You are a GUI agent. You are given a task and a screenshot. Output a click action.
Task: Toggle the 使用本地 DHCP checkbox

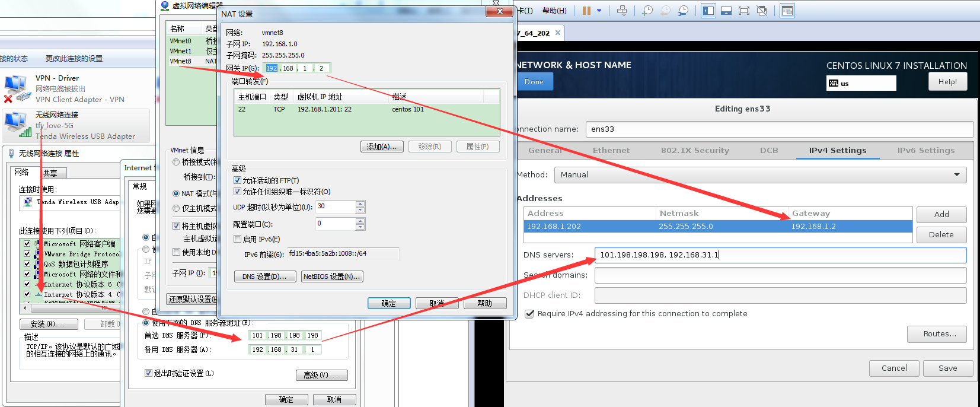(x=176, y=252)
